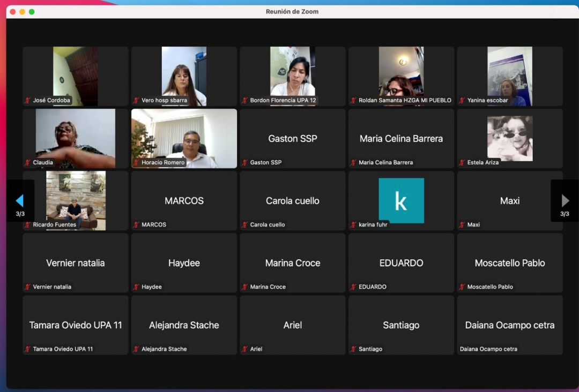Click Roldan Samanta HZGA MI PUEBLO label
579x392 pixels.
click(x=405, y=100)
